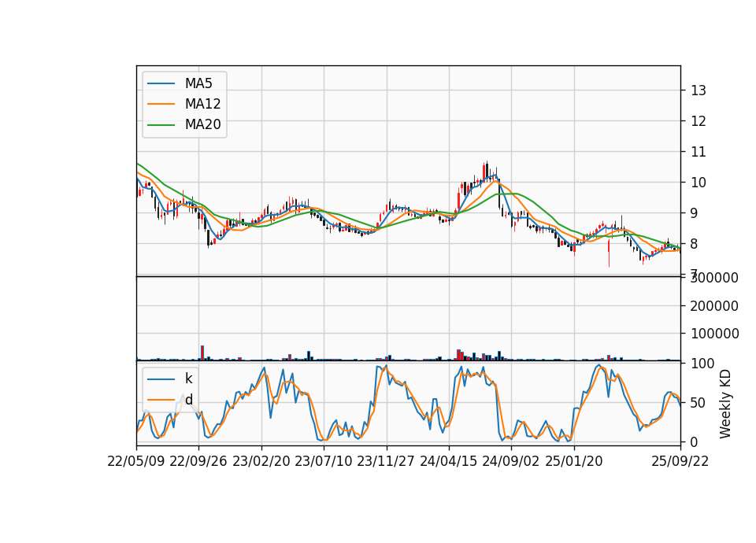Click KD axis value 50
Screen dimensions: 756x543
pos(699,403)
